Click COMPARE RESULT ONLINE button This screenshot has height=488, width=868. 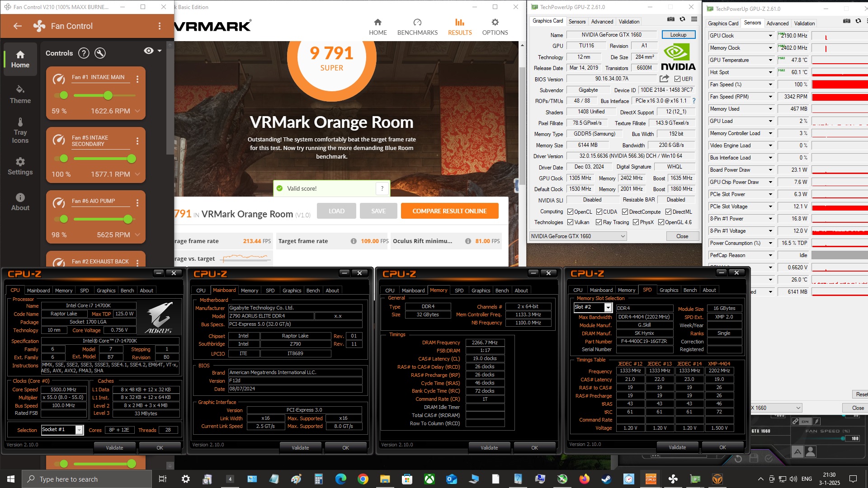[449, 211]
